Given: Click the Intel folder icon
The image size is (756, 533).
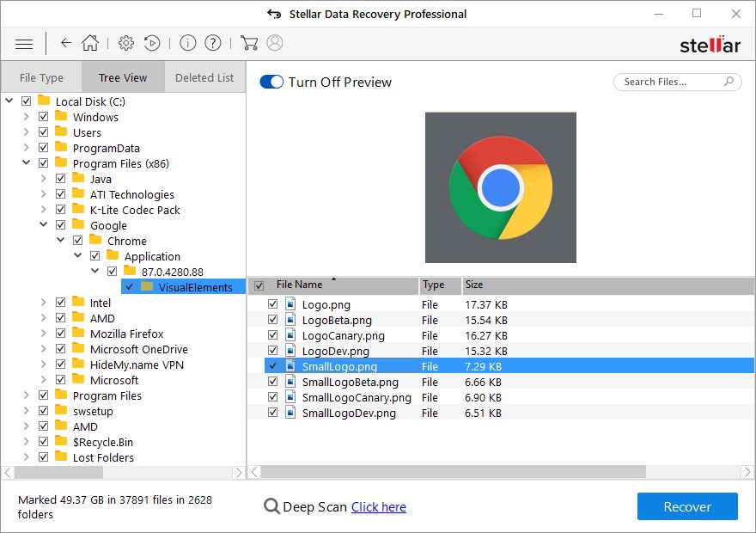Looking at the screenshot, I should [78, 302].
